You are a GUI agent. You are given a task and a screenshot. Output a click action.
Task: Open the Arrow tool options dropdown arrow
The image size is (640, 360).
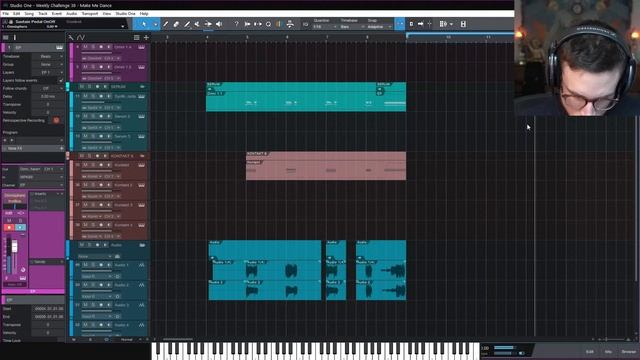(x=156, y=24)
